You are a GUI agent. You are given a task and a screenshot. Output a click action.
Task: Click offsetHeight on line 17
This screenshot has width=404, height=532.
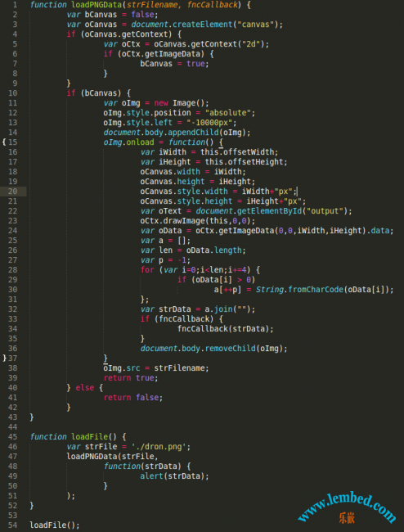pos(255,162)
